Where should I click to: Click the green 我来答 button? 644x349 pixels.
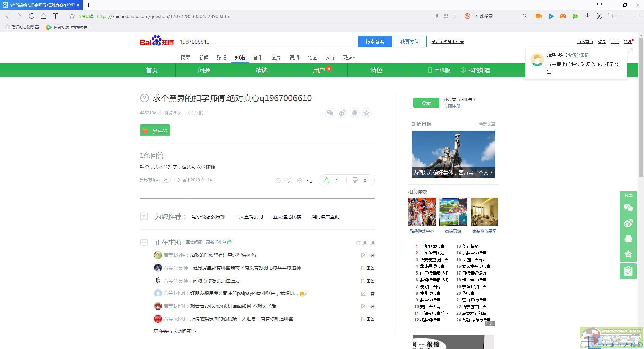(x=155, y=131)
